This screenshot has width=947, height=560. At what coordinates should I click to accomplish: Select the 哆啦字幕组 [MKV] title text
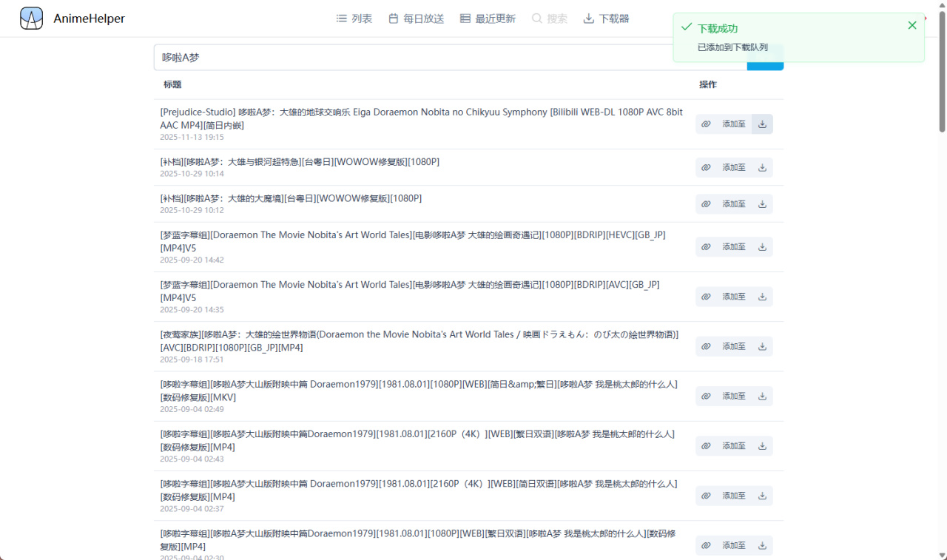tap(419, 391)
